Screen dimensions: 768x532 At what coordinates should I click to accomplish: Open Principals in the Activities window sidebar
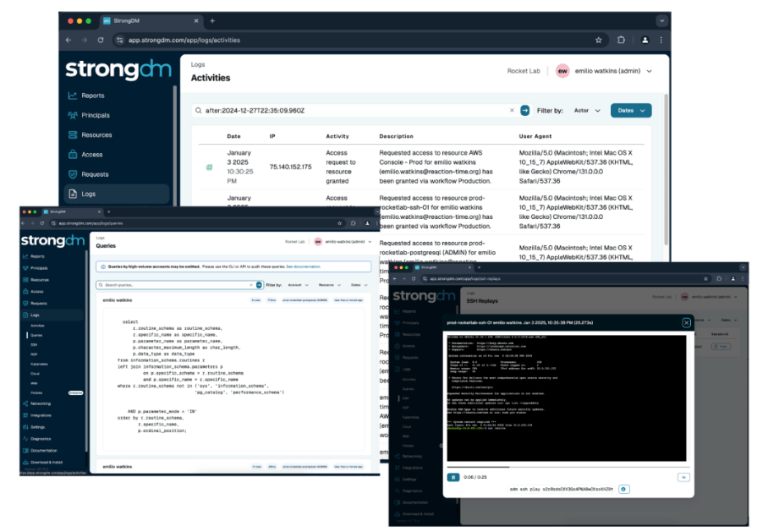[95, 115]
